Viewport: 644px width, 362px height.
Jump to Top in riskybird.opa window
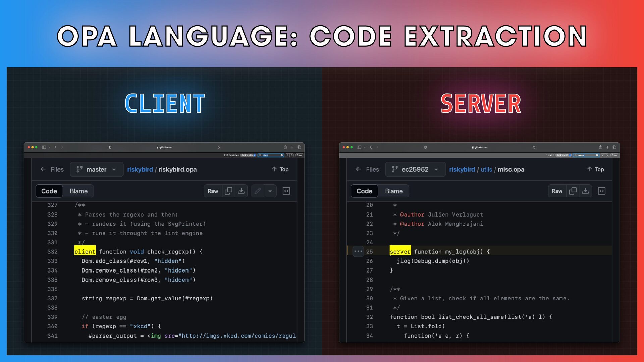pos(280,169)
